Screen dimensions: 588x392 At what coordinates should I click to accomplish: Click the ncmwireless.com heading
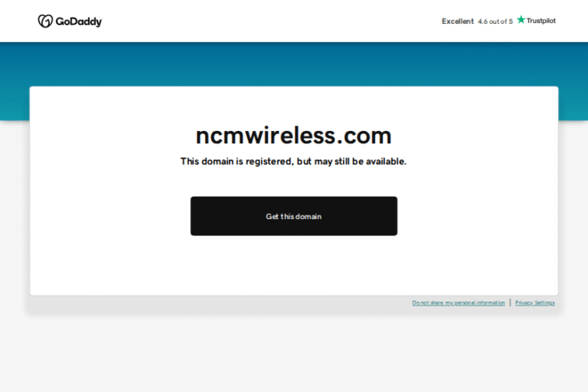(x=294, y=135)
